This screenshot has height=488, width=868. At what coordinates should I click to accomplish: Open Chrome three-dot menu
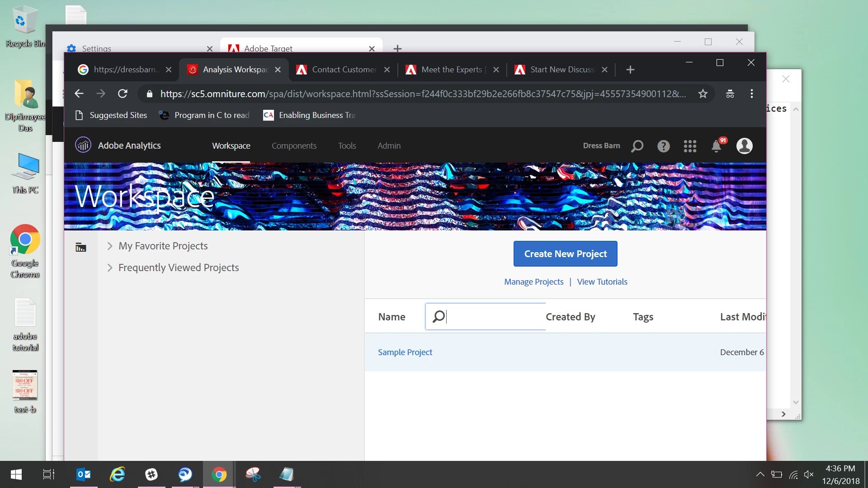pos(752,94)
